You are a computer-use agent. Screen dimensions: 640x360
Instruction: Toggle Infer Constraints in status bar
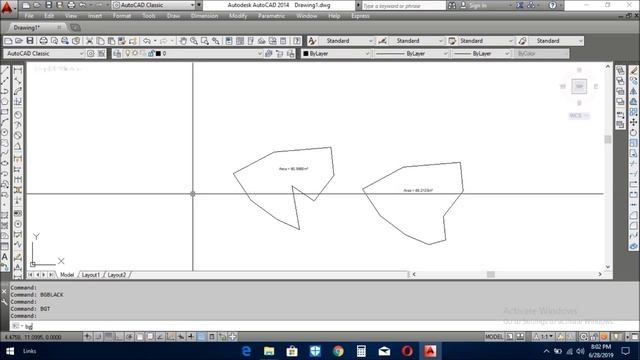coord(87,337)
